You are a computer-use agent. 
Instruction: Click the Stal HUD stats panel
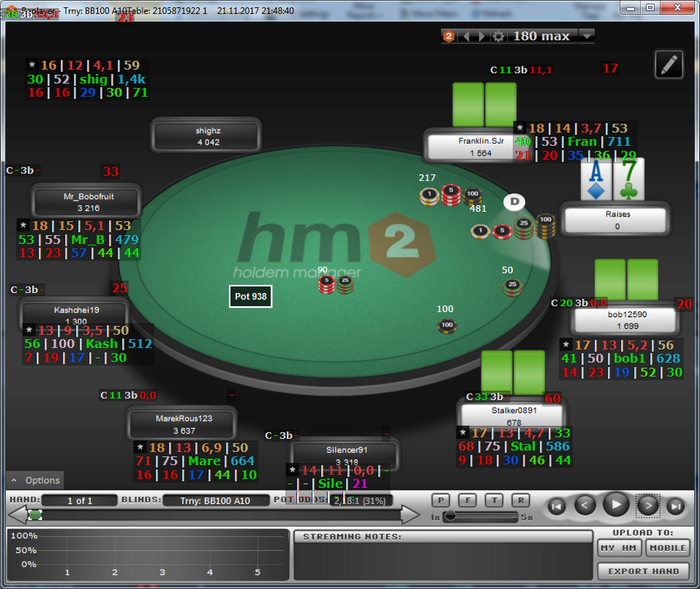[514, 447]
